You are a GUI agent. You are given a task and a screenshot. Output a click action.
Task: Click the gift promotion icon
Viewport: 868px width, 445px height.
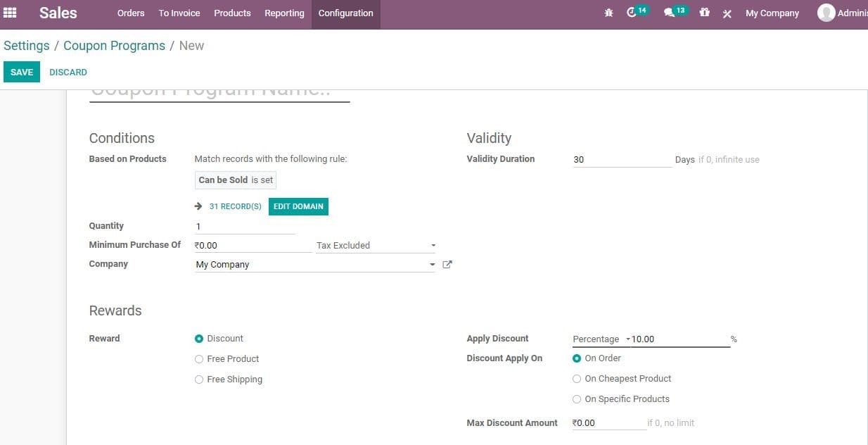coord(704,13)
